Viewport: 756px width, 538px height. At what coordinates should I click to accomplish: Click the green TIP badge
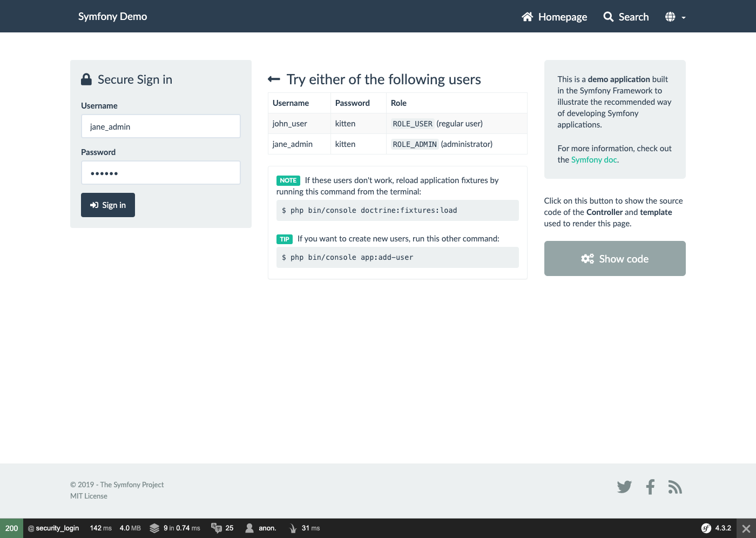coord(285,239)
